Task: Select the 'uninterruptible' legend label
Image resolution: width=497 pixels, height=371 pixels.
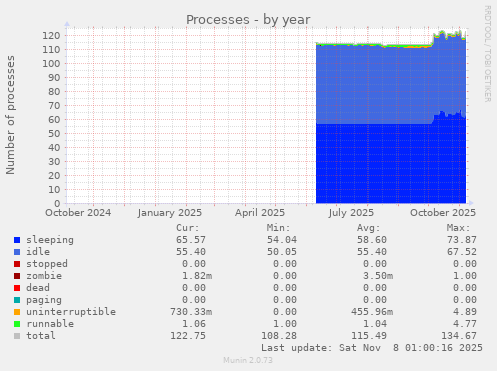Action: tap(71, 312)
